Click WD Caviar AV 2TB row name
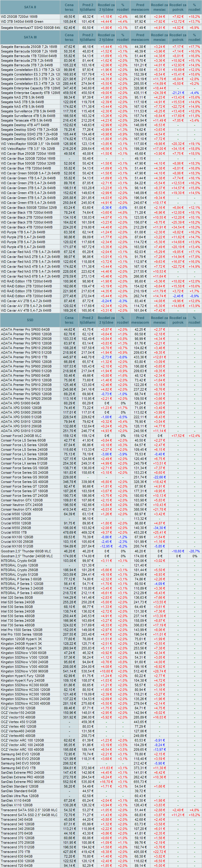This screenshot has height=868, width=202. (x=26, y=301)
